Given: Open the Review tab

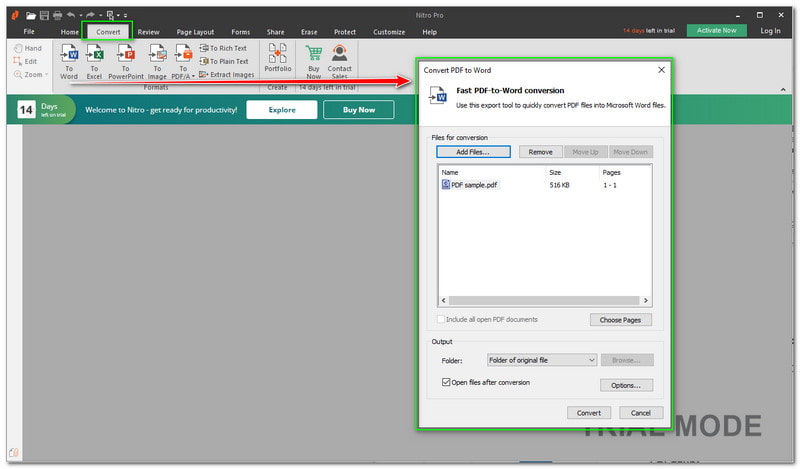Looking at the screenshot, I should tap(148, 32).
